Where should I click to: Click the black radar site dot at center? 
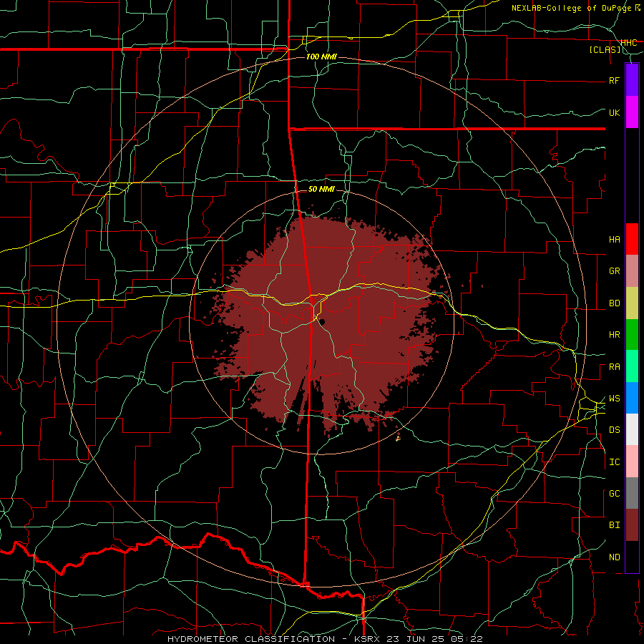pos(323,321)
